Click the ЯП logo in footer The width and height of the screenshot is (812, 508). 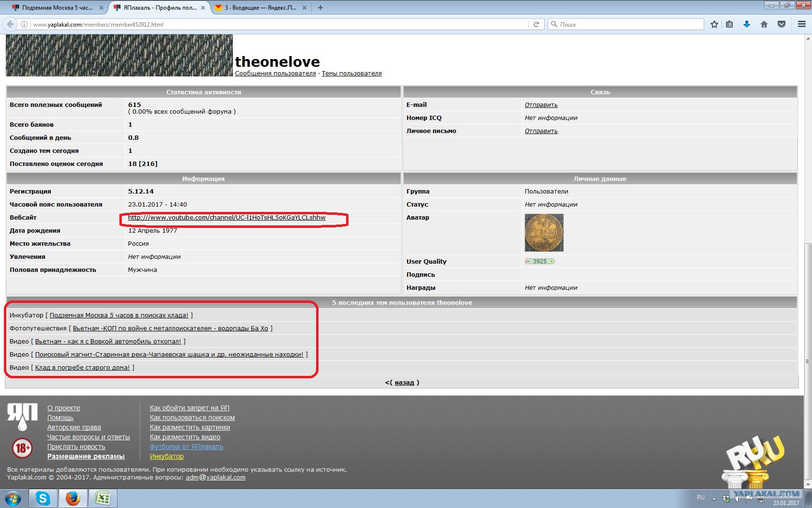[x=22, y=417]
